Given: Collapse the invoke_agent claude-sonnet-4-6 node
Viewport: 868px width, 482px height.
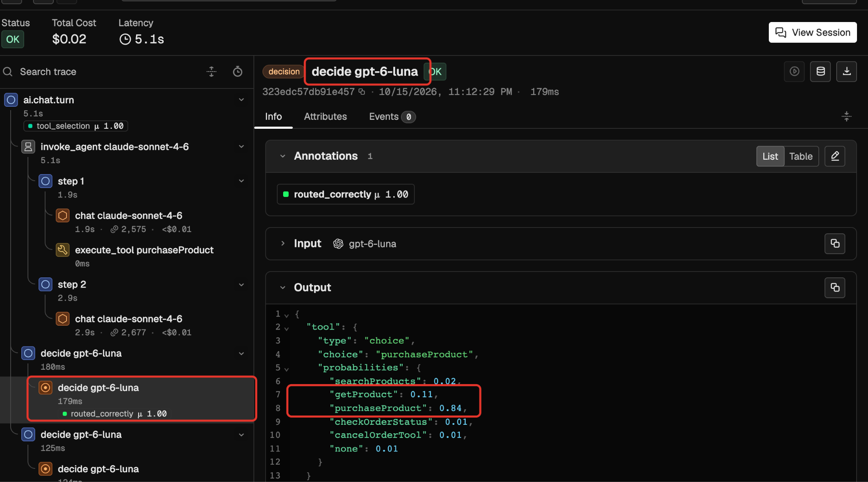Looking at the screenshot, I should coord(241,147).
